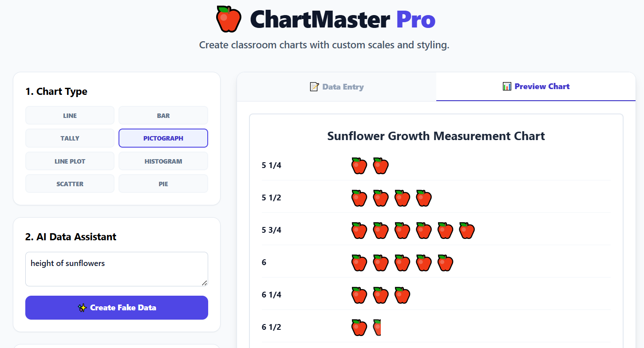Click the fifth apple in the 6 row
Image resolution: width=644 pixels, height=348 pixels.
445,263
